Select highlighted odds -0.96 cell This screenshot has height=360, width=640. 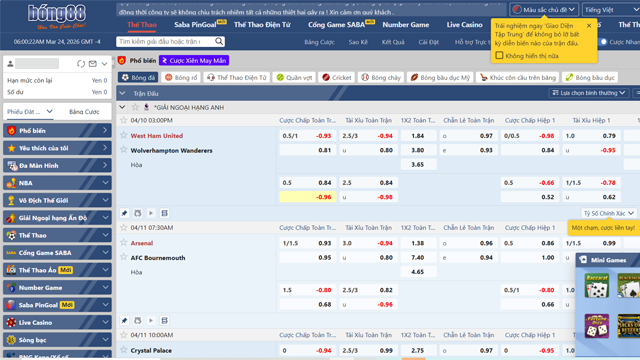pyautogui.click(x=308, y=197)
